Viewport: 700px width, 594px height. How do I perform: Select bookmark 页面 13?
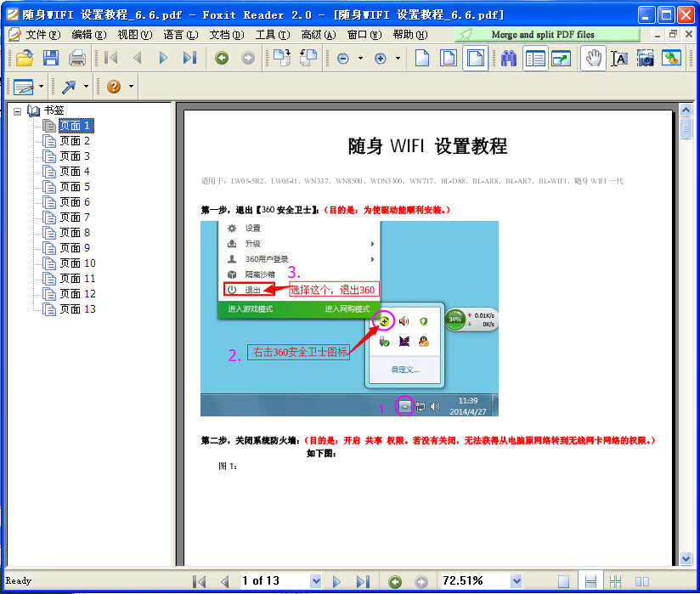(77, 309)
